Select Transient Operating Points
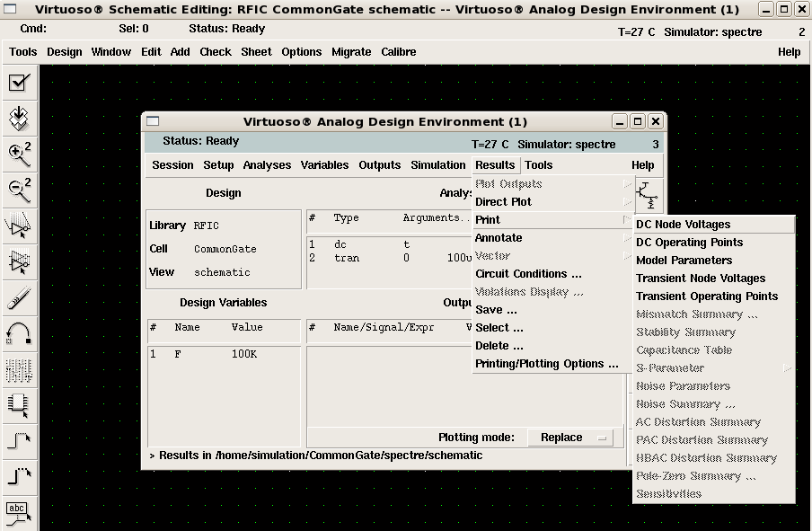 714,296
